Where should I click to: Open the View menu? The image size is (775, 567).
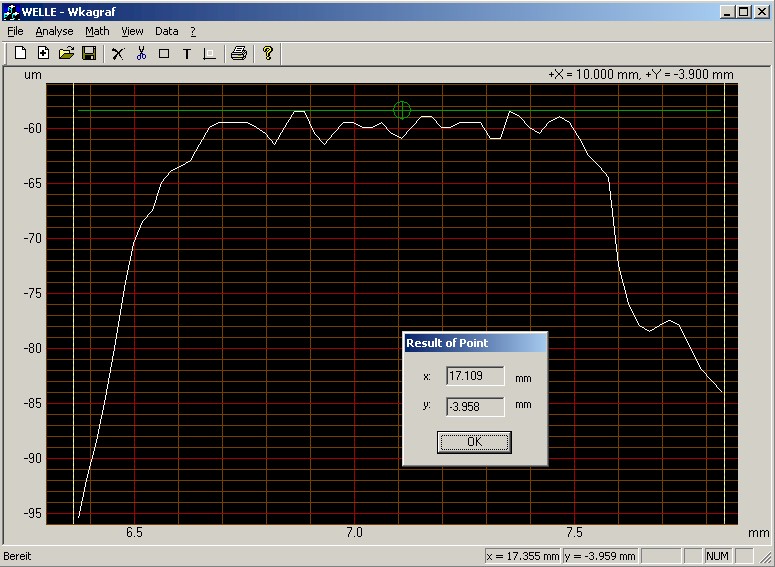point(132,31)
